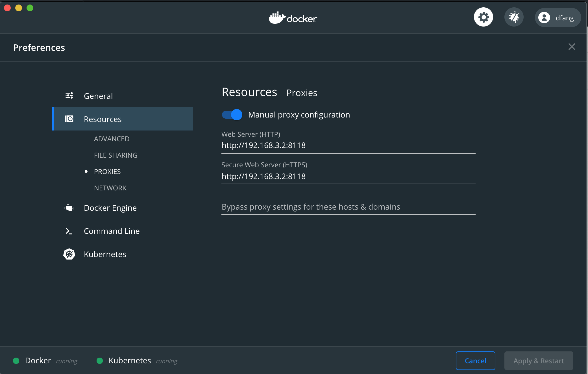588x374 pixels.
Task: Select PROXIES in the sidebar
Action: click(x=107, y=172)
